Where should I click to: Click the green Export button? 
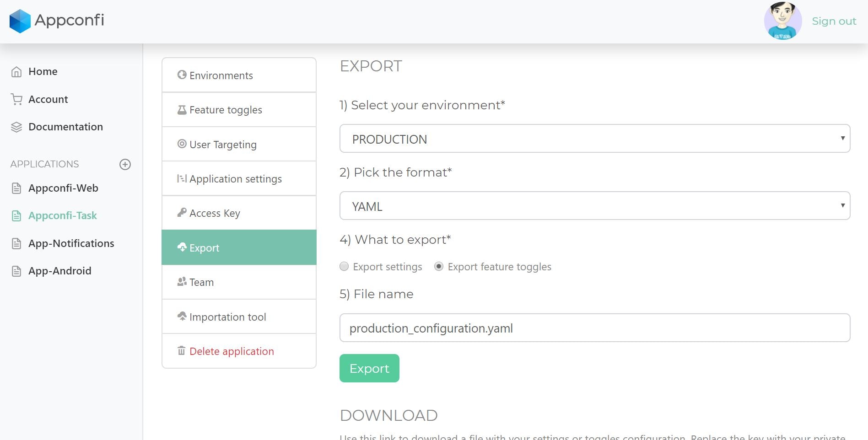[369, 368]
